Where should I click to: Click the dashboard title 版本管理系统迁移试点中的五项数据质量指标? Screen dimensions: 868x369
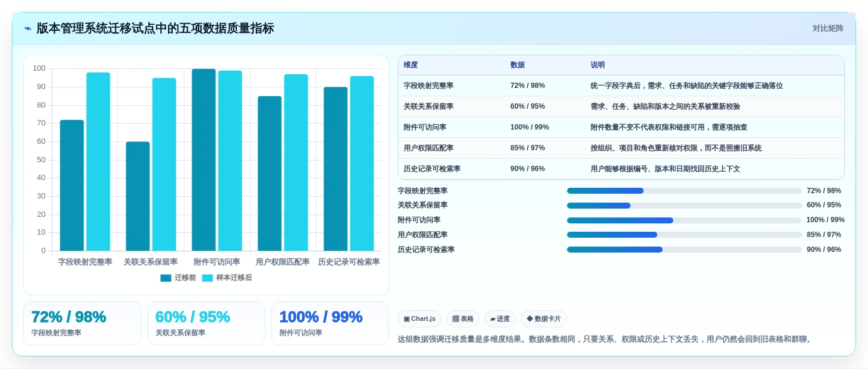tap(156, 29)
